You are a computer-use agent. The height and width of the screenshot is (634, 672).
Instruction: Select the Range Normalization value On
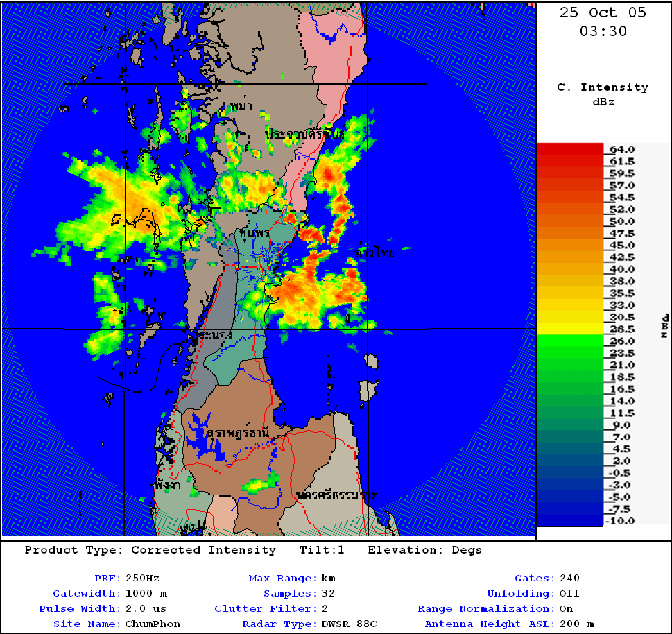tap(566, 608)
